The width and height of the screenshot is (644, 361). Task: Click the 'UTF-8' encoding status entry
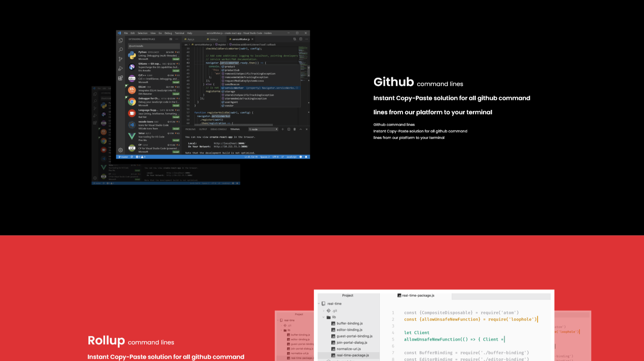click(275, 157)
